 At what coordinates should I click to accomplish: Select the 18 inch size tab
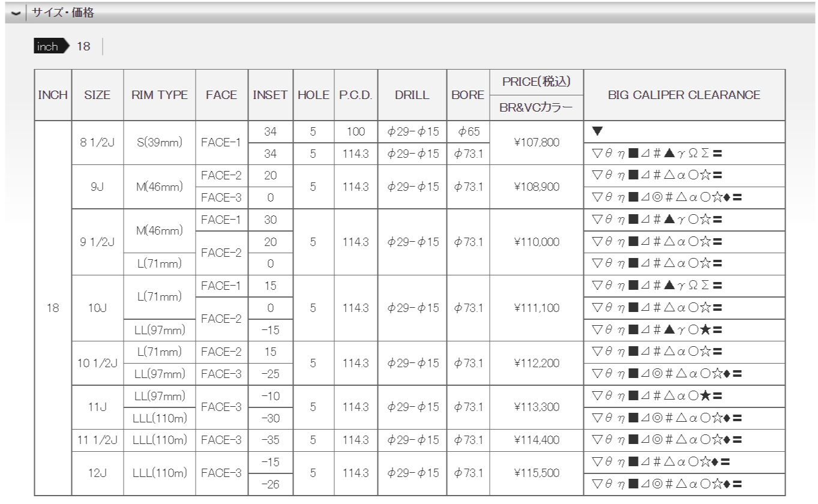pyautogui.click(x=83, y=47)
